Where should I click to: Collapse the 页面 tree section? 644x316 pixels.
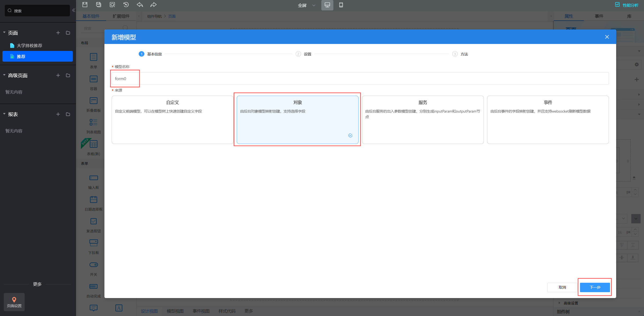point(4,32)
